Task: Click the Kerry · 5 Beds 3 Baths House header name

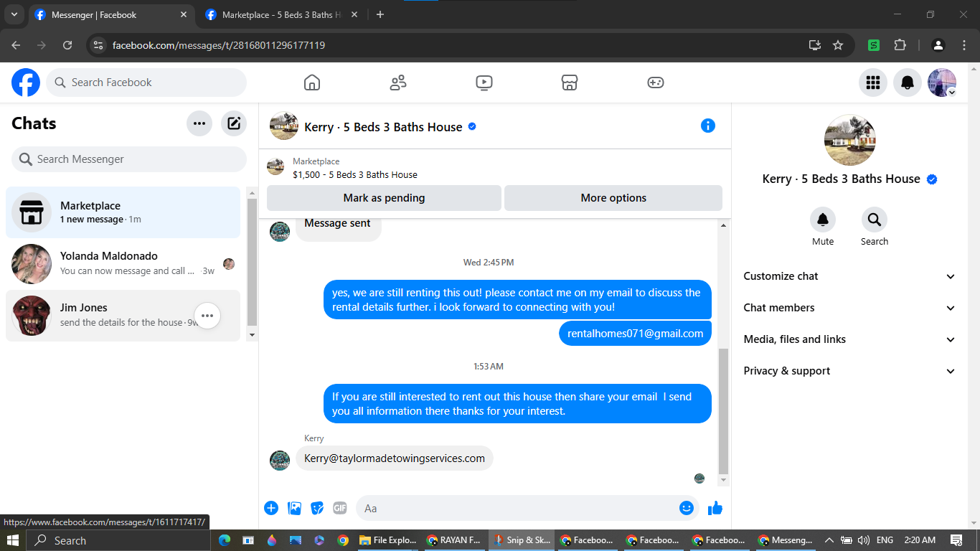Action: pyautogui.click(x=383, y=127)
